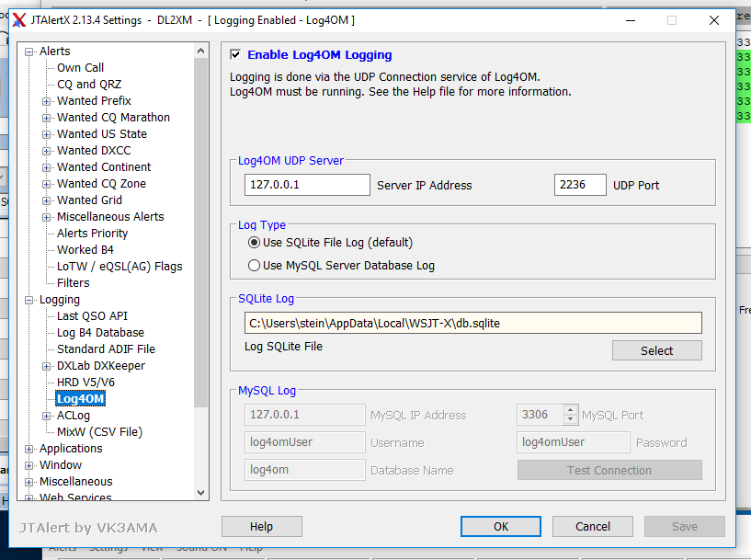This screenshot has height=560, width=751.
Task: Expand the Miscellaneous settings node
Action: pyautogui.click(x=29, y=482)
